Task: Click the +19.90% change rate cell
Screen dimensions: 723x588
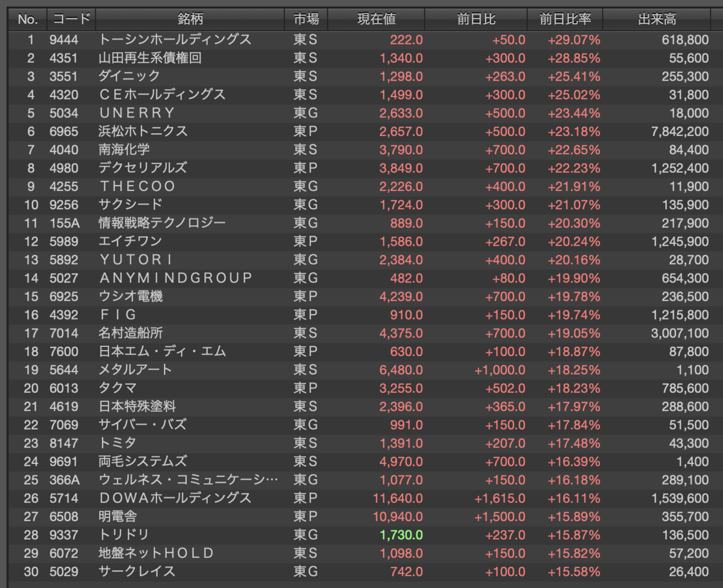Action: click(574, 278)
